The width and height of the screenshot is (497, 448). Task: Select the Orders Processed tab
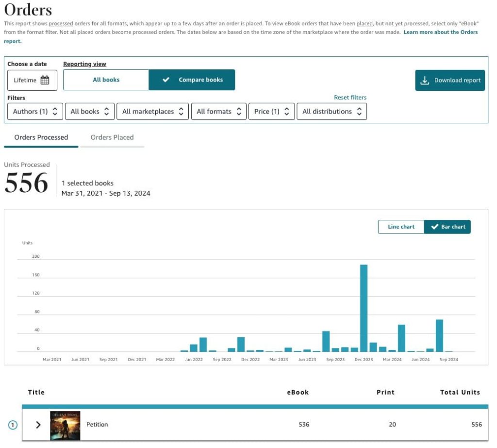click(40, 137)
